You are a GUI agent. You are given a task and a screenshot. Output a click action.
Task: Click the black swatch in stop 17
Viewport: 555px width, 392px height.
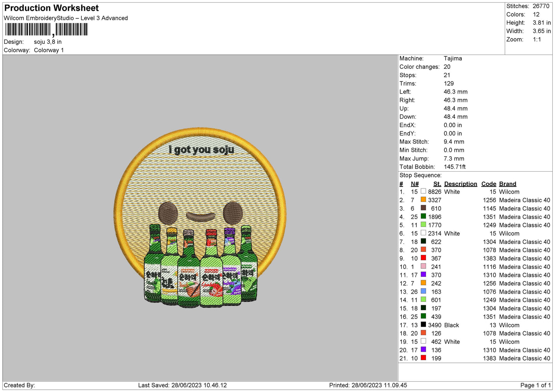[423, 324]
